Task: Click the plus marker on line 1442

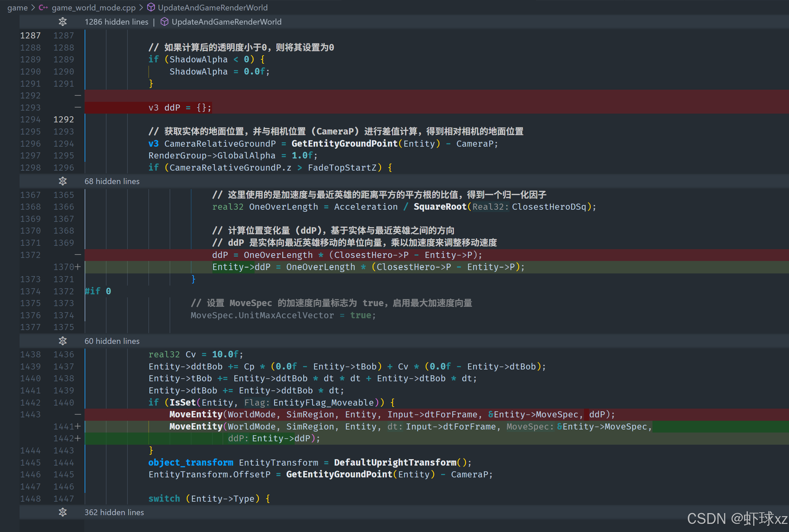Action: click(78, 438)
